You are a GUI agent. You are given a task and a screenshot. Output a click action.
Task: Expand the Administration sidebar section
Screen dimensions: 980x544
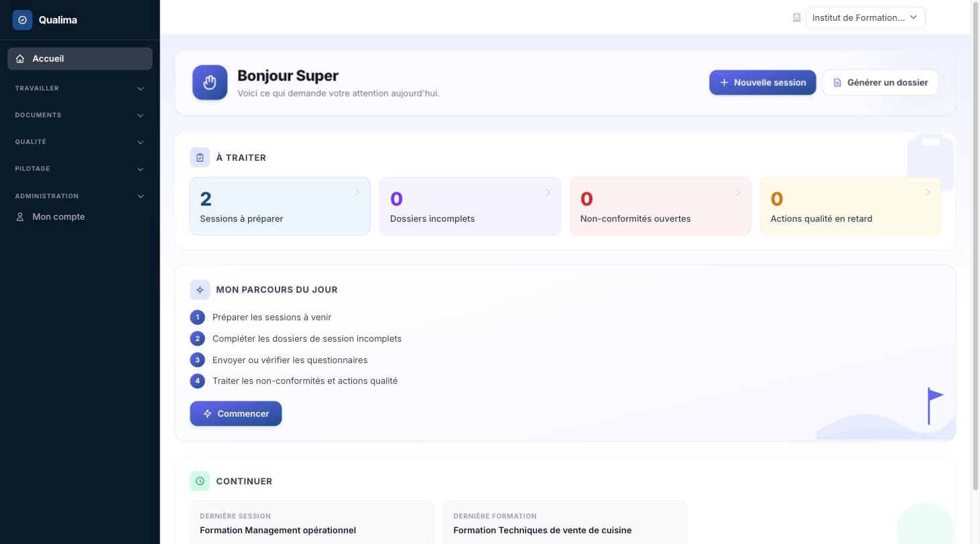tap(80, 196)
